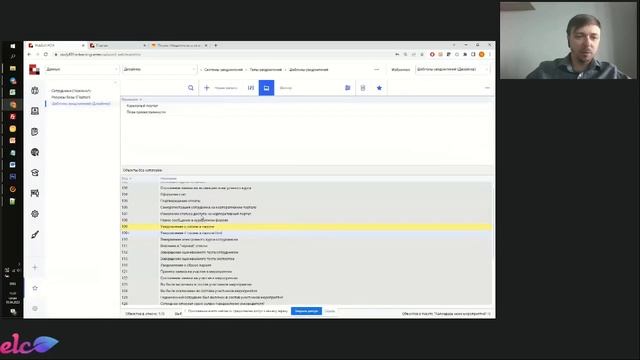Viewport: 640px width, 360px height.
Task: Open the globe search icon in the sidebar
Action: (35, 152)
